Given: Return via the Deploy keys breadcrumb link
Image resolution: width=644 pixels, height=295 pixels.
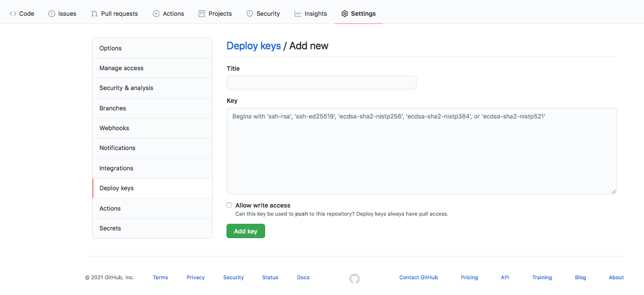Looking at the screenshot, I should click(253, 46).
